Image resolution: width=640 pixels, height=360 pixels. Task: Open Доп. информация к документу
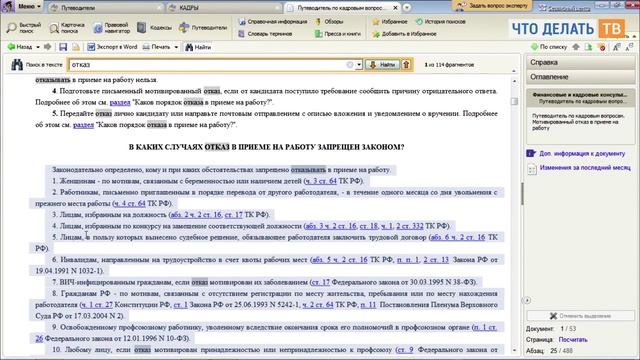576,153
